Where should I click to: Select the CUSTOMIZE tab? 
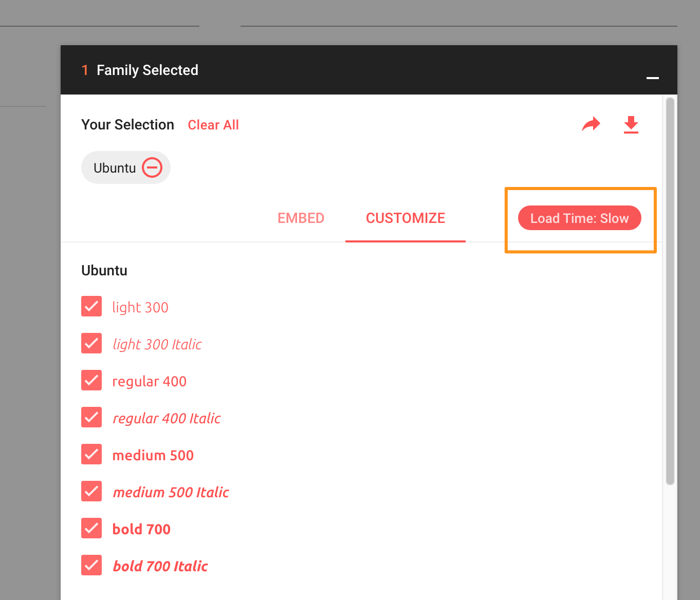(x=405, y=218)
